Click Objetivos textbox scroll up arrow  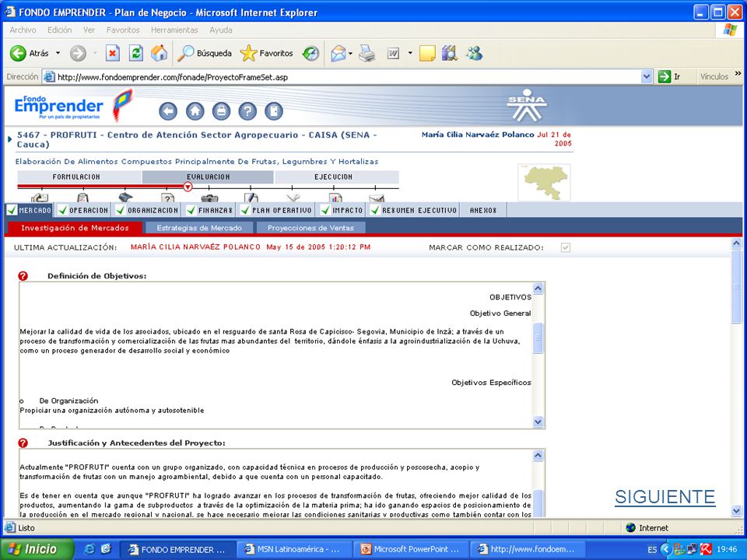click(x=538, y=288)
